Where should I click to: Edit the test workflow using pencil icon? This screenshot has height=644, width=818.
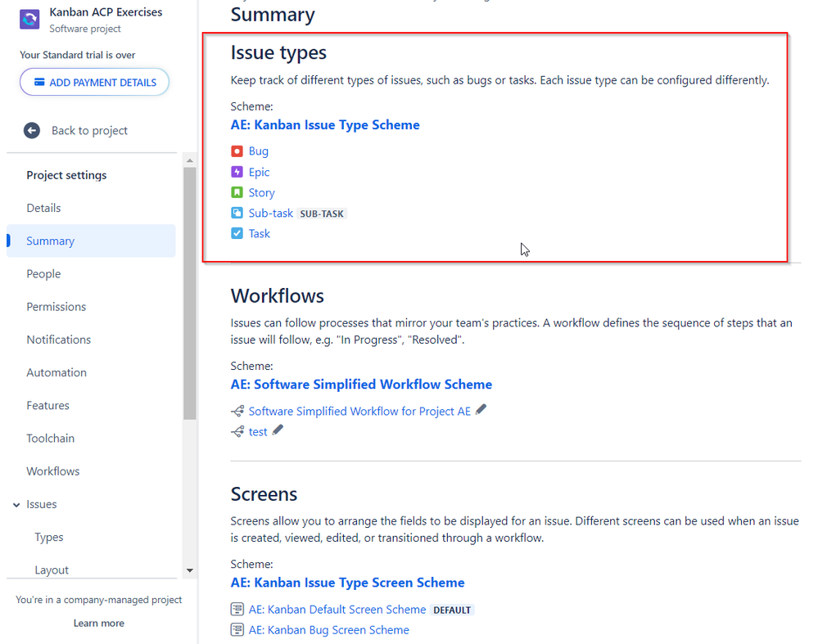pos(278,430)
